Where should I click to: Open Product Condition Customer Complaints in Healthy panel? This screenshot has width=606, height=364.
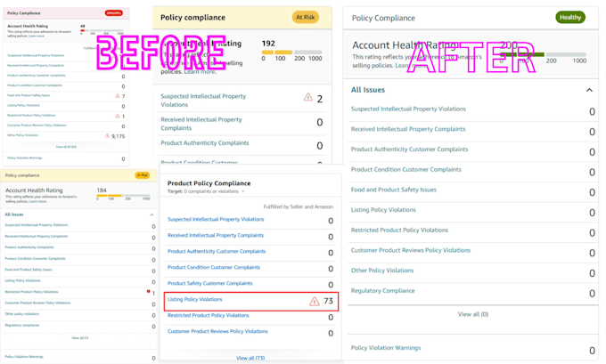click(x=405, y=169)
